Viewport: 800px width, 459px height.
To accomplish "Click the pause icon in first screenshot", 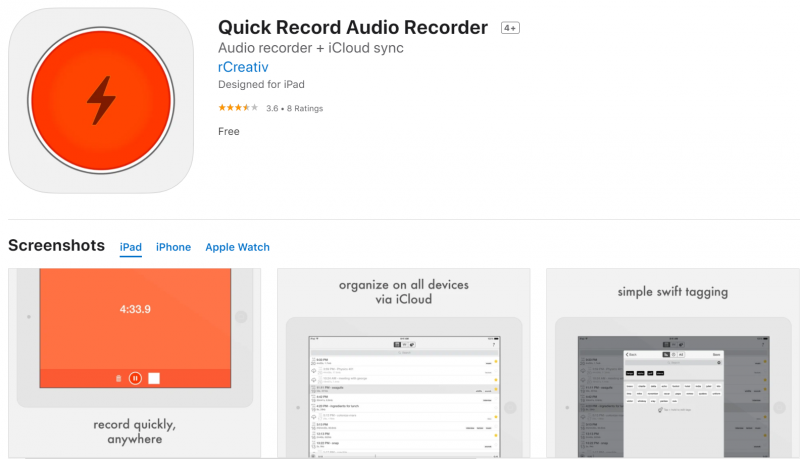I will pyautogui.click(x=135, y=378).
